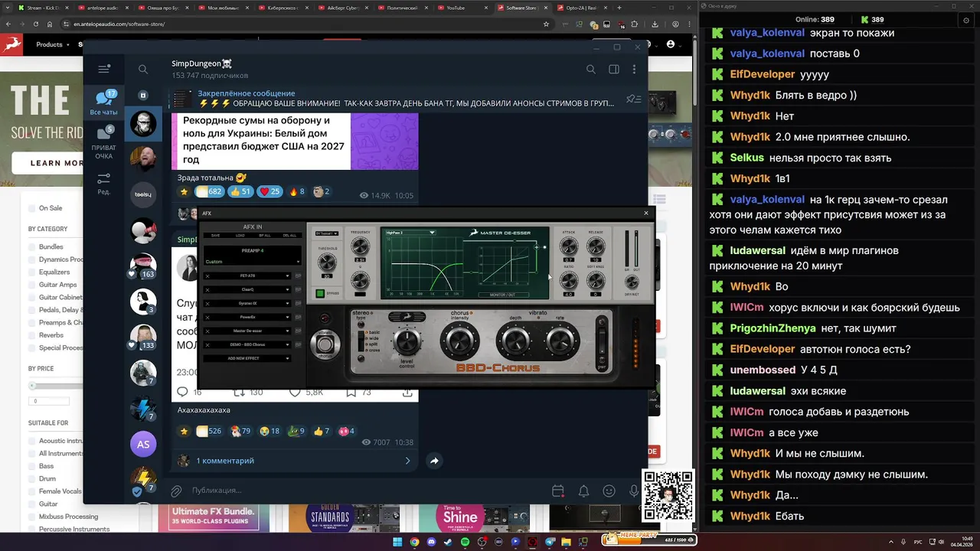This screenshot has height=551, width=980.
Task: Open SimpDungeon channel three-dot menu
Action: [634, 69]
